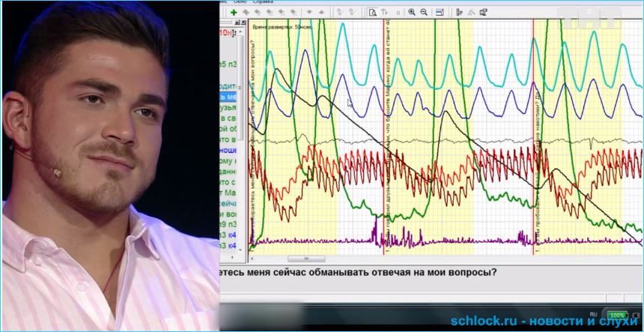
Task: Select the list row 'п9 п3'
Action: (228, 225)
